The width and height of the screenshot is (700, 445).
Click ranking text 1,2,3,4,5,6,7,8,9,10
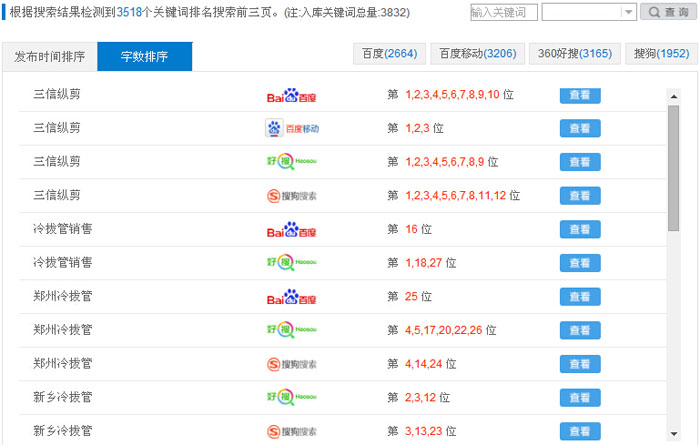[x=452, y=95]
